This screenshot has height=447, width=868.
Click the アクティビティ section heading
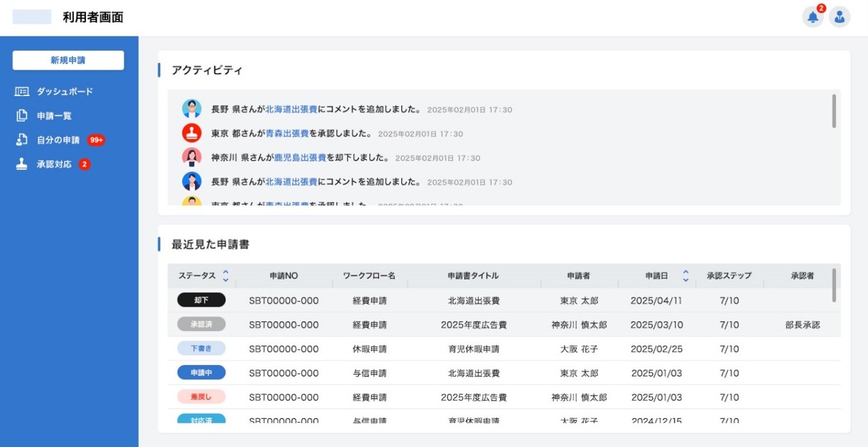point(207,71)
